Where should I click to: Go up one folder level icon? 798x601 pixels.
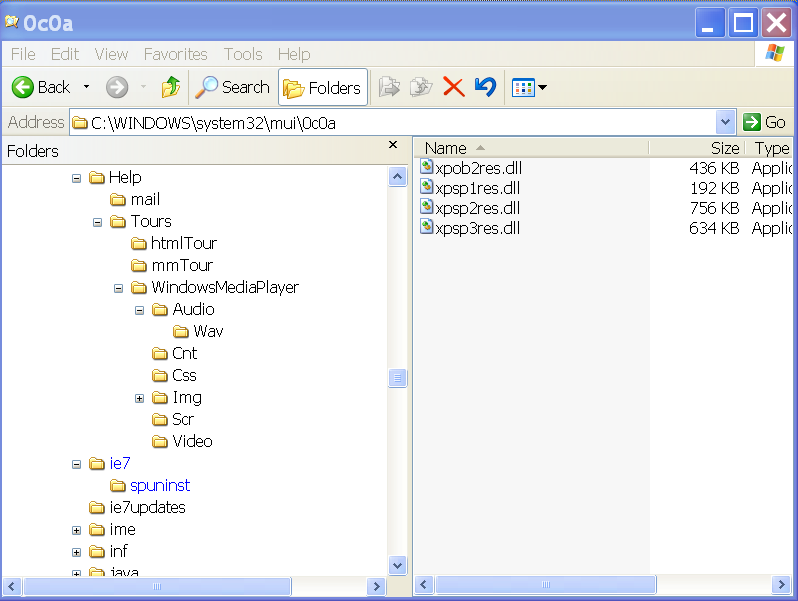coord(171,87)
